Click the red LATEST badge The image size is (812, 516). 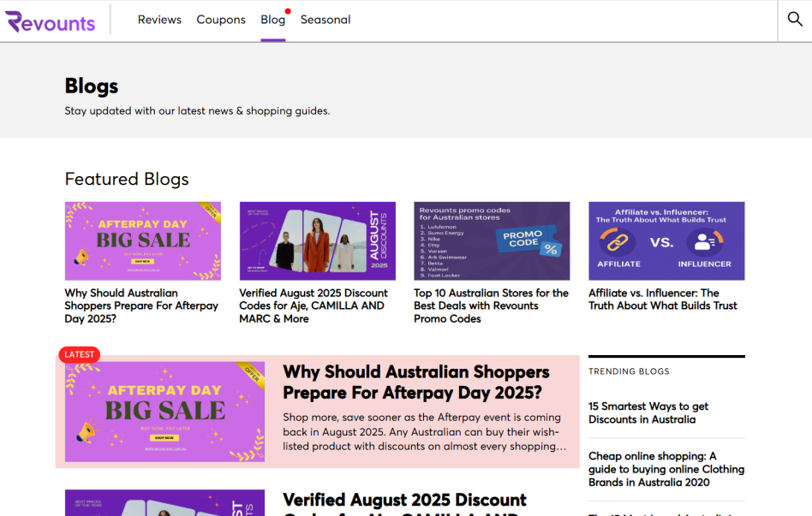click(x=80, y=354)
